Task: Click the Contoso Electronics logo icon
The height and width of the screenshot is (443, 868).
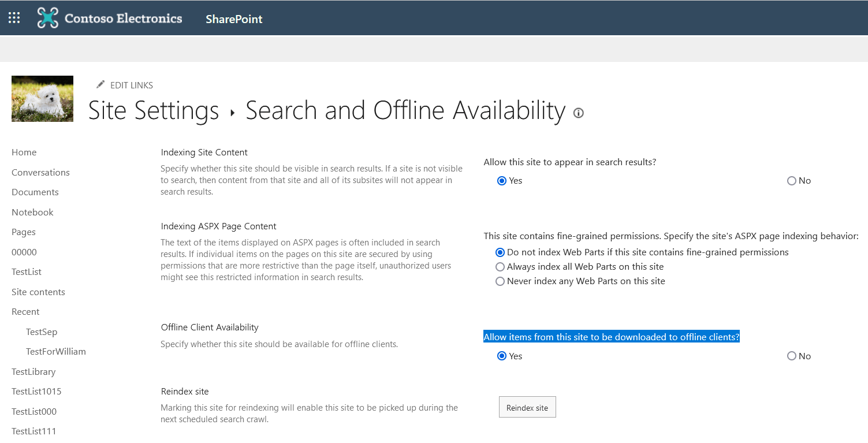Action: tap(48, 18)
